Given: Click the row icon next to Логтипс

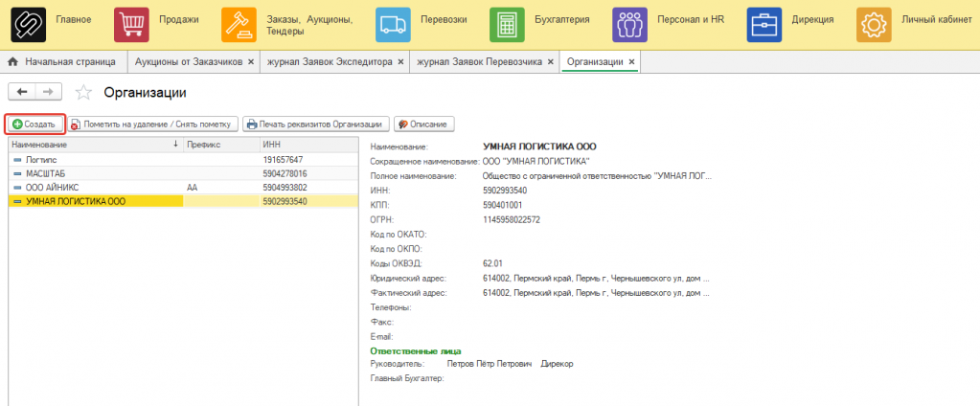Looking at the screenshot, I should point(17,159).
